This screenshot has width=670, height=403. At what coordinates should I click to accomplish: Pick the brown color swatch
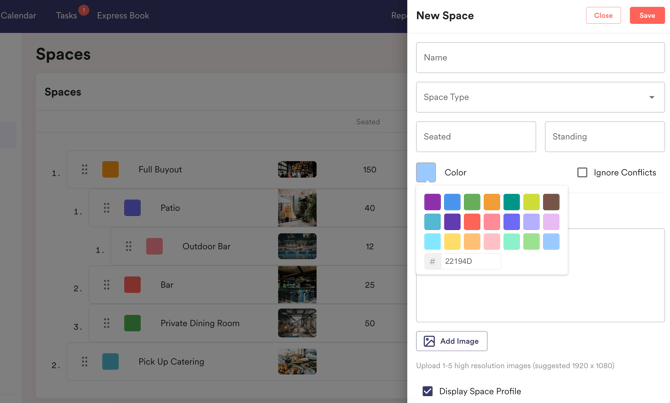click(x=551, y=202)
